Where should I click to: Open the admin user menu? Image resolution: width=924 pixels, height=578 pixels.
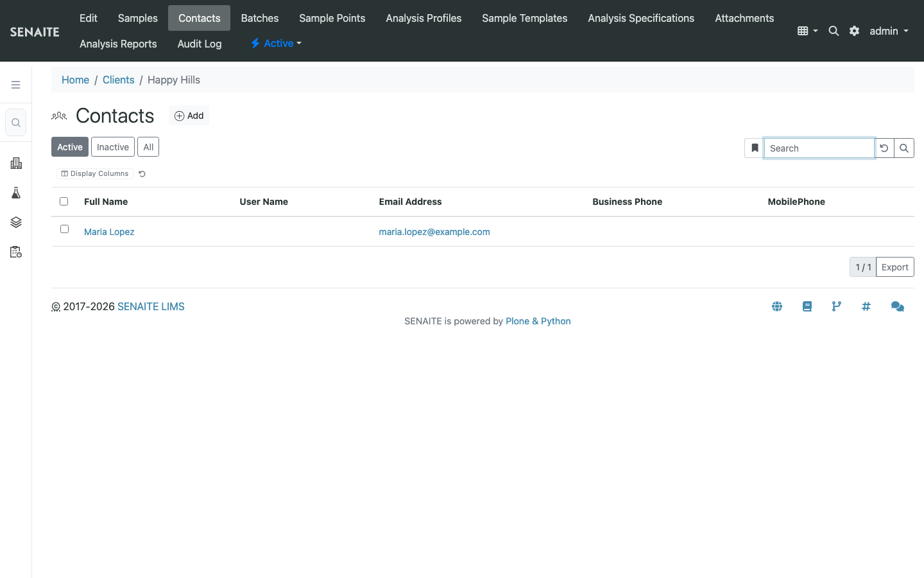[889, 31]
